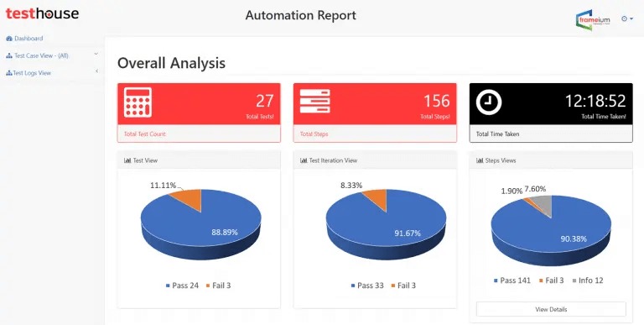Click the clock icon on time card
Screen dimensions: 644x325
[x=489, y=102]
